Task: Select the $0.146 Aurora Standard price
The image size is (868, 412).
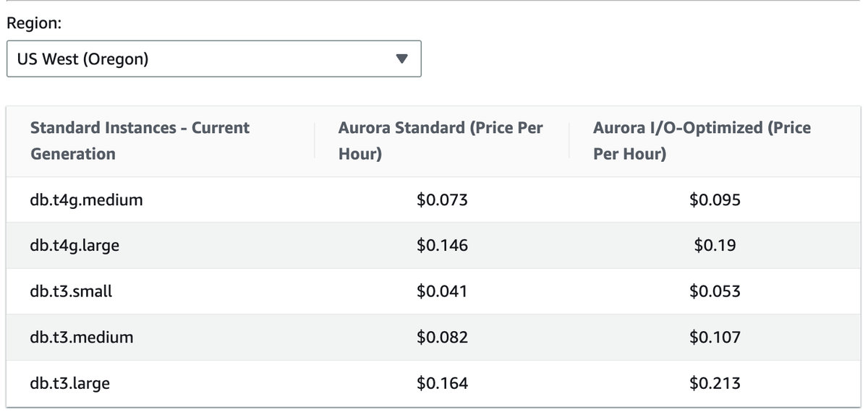Action: point(443,246)
